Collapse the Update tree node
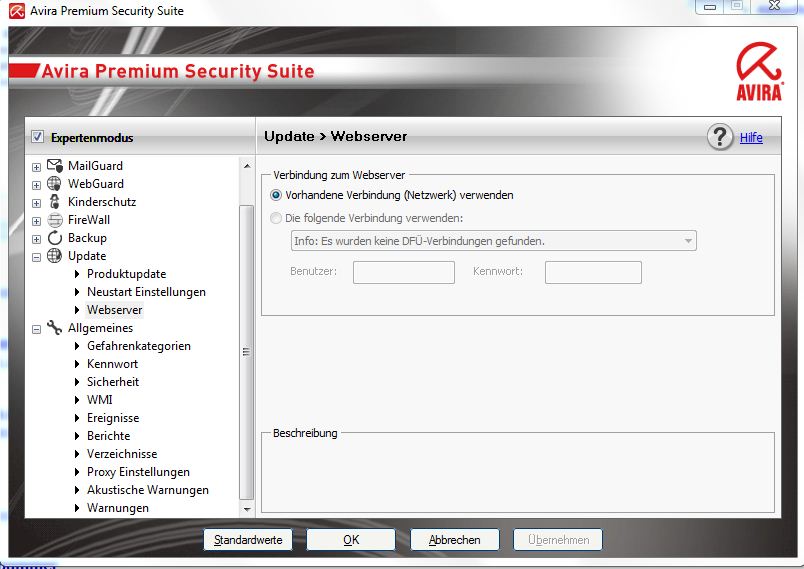 [37, 256]
